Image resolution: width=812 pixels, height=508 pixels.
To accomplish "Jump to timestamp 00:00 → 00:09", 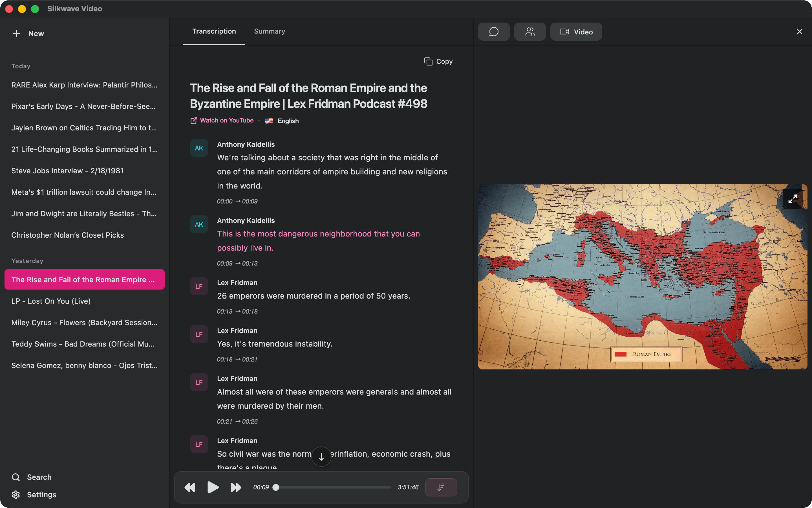I will [x=237, y=201].
